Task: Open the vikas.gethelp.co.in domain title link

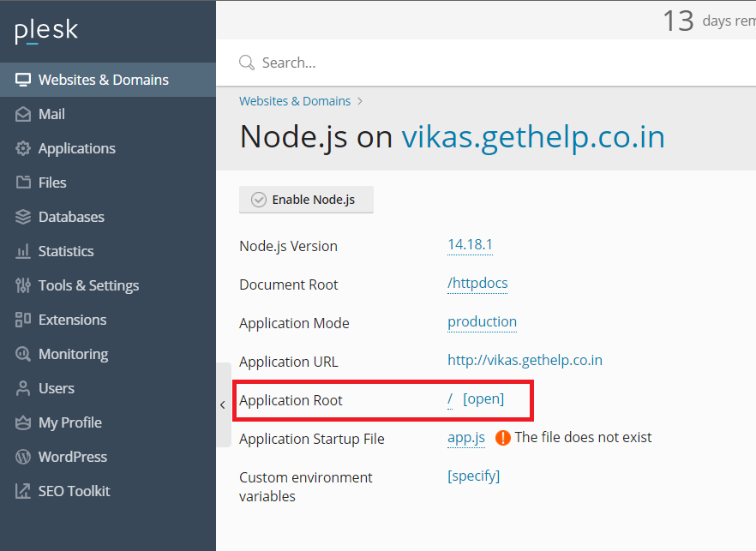Action: [x=533, y=137]
